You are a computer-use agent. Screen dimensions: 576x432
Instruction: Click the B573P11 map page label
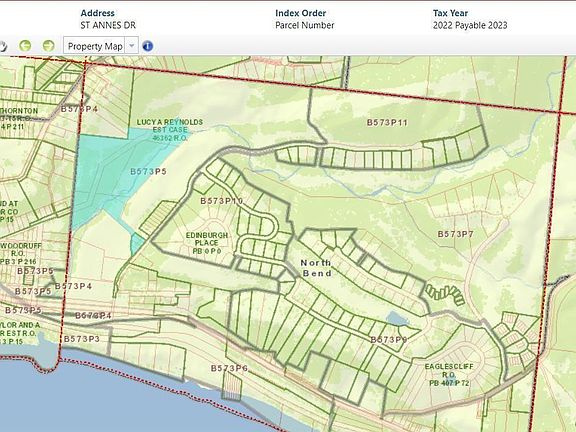pos(387,122)
